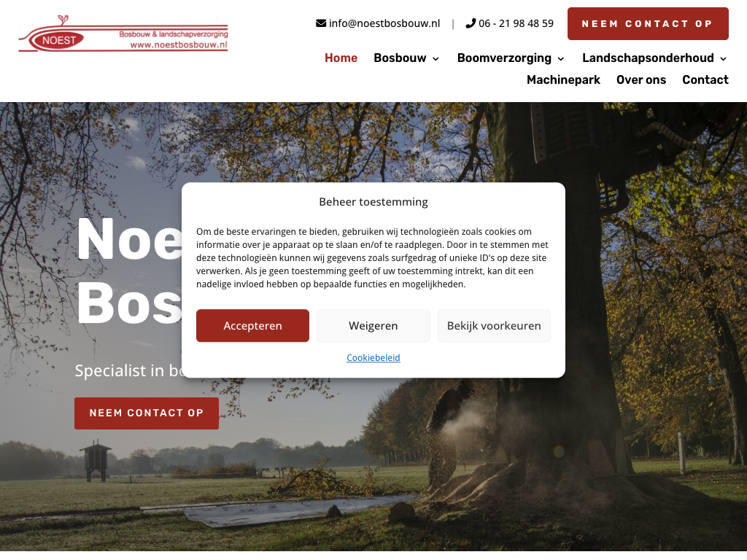Open the Machinepark menu item
747x560 pixels.
563,79
